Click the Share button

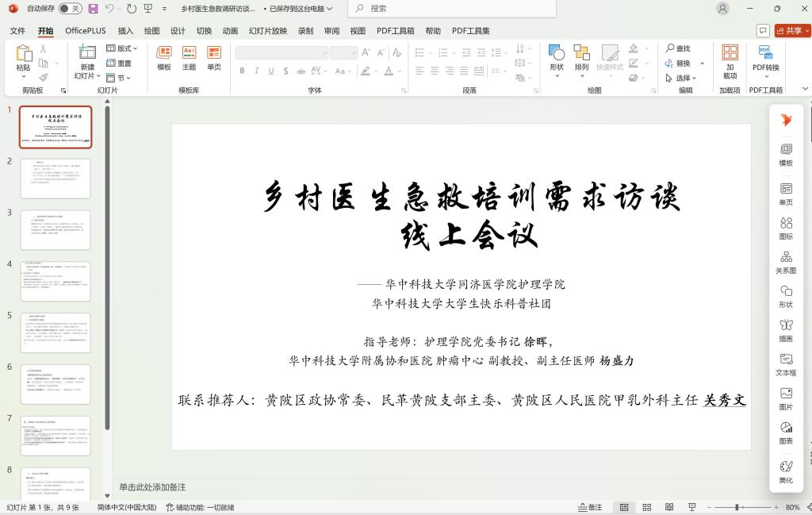(x=793, y=31)
